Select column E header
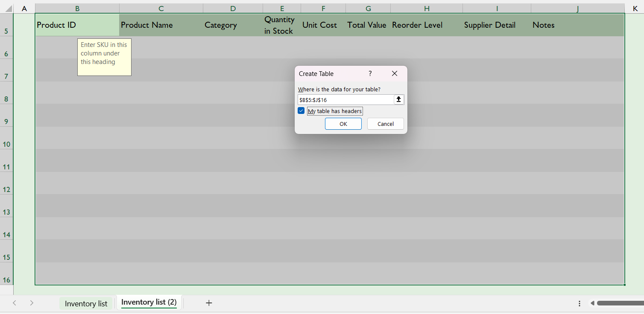Viewport: 644px width, 314px height. point(282,8)
